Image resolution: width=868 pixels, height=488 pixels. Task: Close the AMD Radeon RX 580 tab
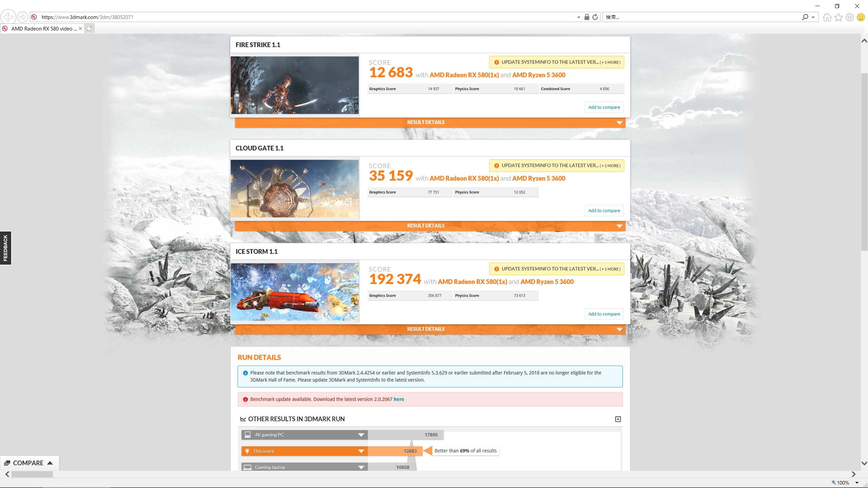coord(80,28)
